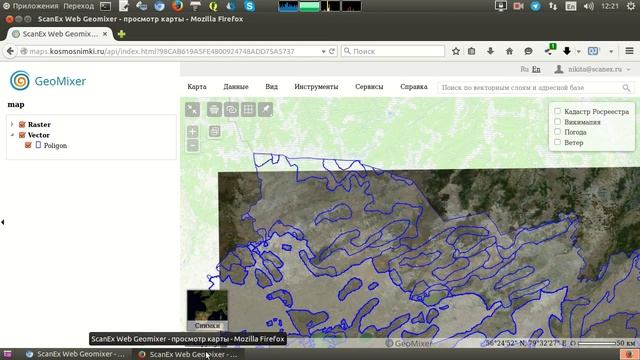Toggle the Poligon layer checkbox
This screenshot has width=640, height=360.
pos(28,145)
